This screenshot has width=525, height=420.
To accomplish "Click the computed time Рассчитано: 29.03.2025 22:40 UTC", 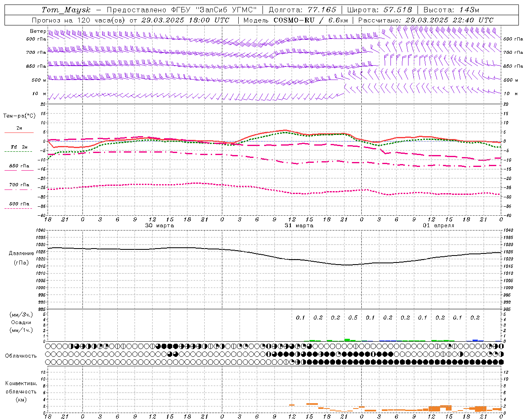I will [x=426, y=20].
